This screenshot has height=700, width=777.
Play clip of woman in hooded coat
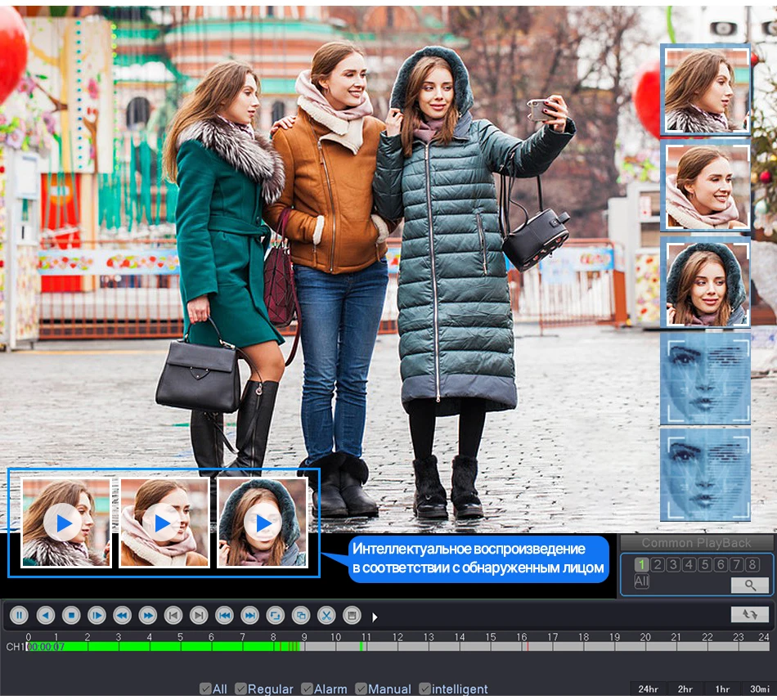[x=263, y=523]
